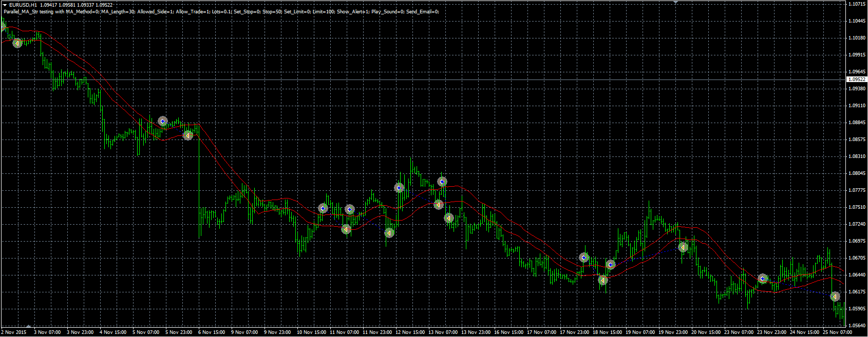Click the 3 Nov 07:00 time label
Viewport: 868px width, 337px height.
click(x=47, y=332)
